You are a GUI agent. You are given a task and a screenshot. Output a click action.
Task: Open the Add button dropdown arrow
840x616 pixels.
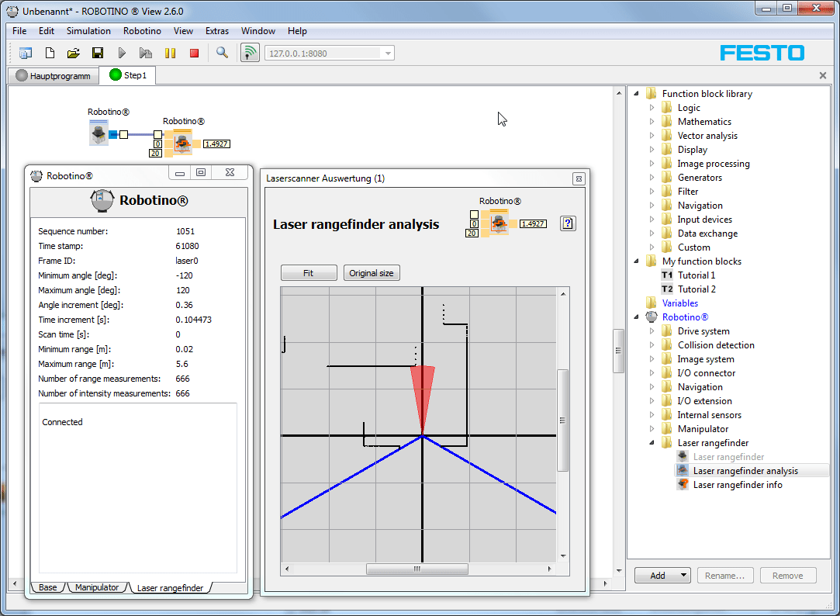[683, 576]
